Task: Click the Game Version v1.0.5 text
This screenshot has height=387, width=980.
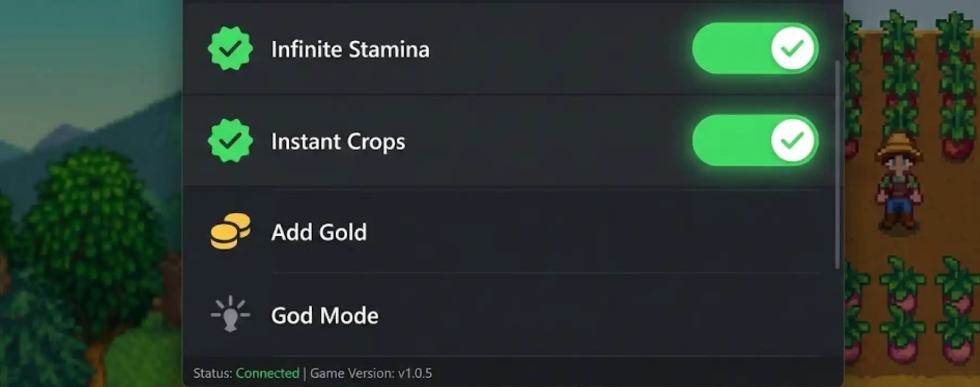Action: pos(370,373)
